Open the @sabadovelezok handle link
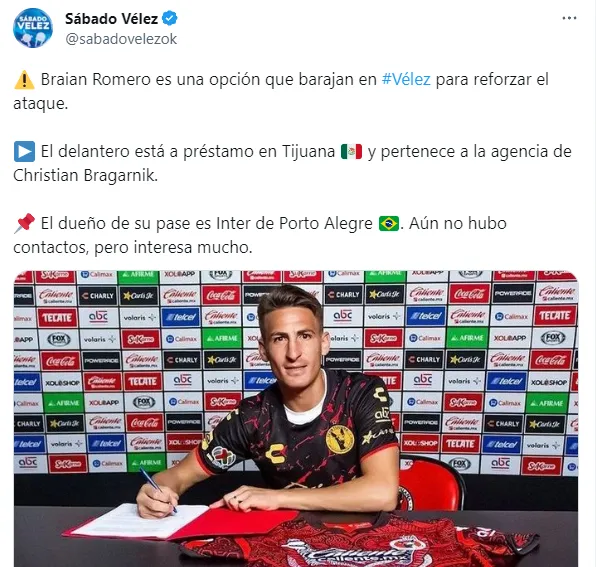The width and height of the screenshot is (596, 567). [x=121, y=39]
